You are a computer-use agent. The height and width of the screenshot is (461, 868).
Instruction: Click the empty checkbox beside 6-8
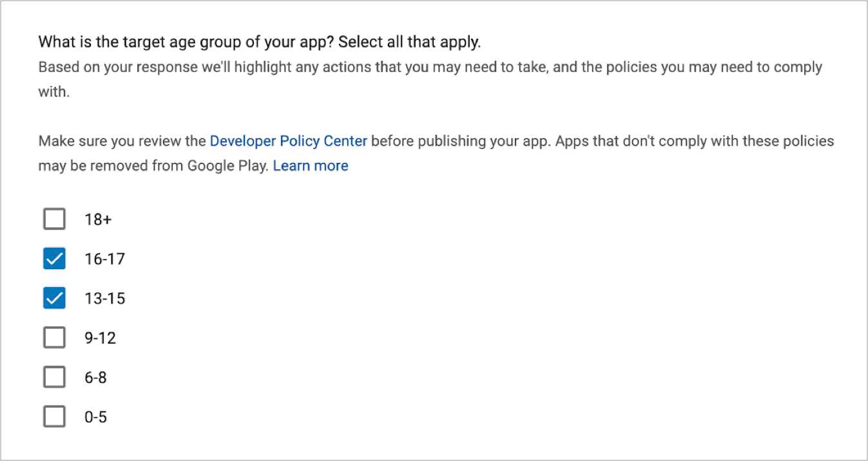(x=54, y=377)
